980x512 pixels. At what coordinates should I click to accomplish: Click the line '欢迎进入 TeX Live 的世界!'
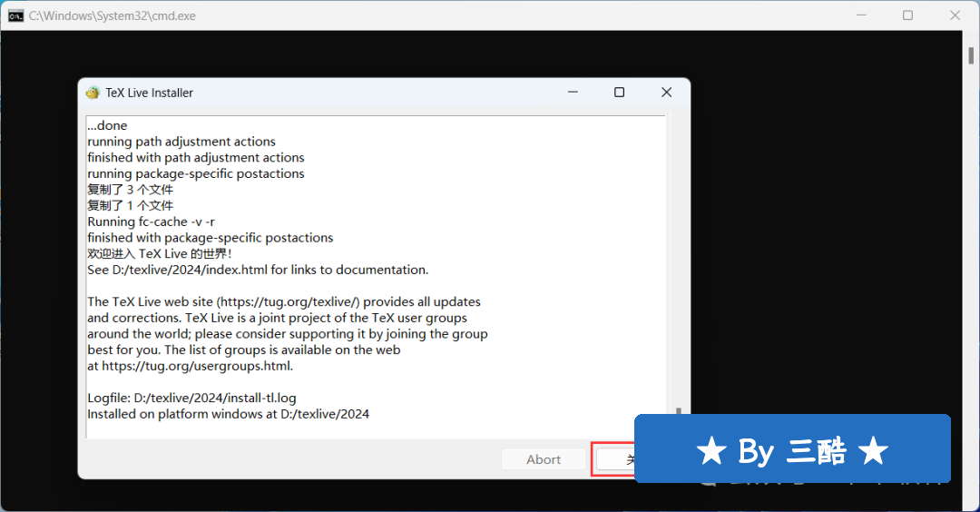tap(160, 254)
